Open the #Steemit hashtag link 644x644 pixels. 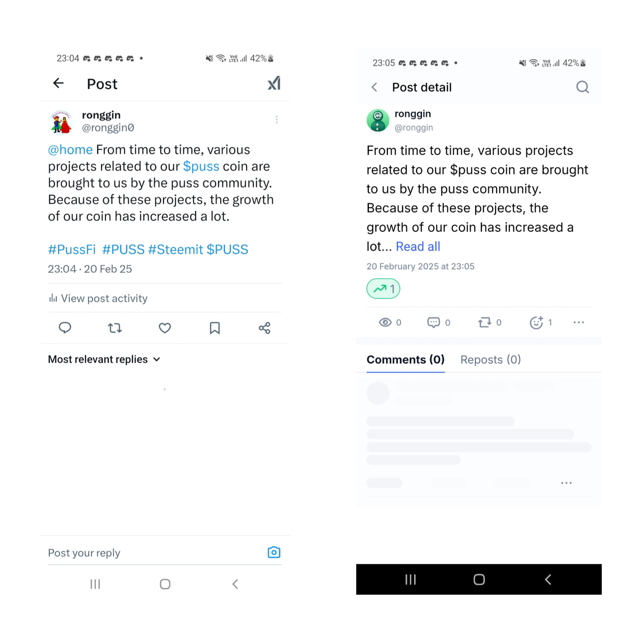click(x=175, y=250)
